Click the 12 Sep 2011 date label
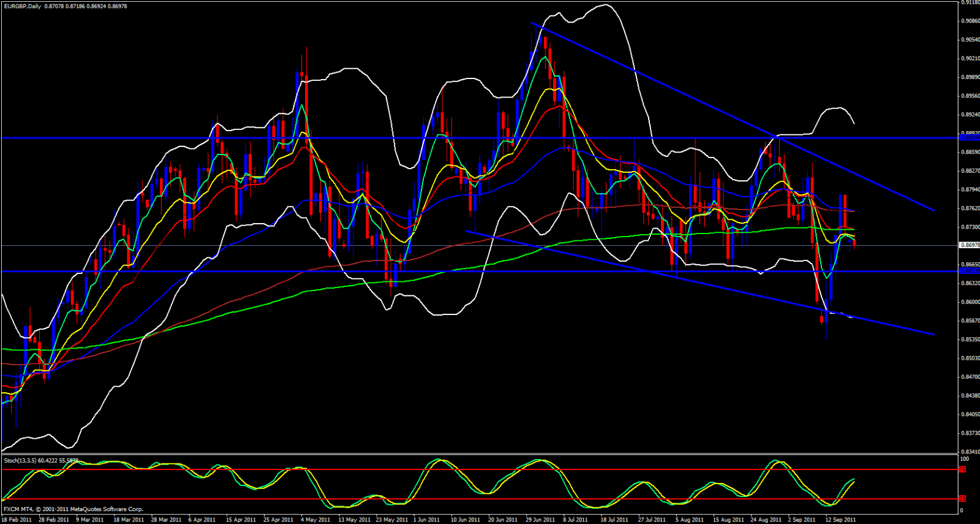The height and width of the screenshot is (524, 980). coord(840,520)
